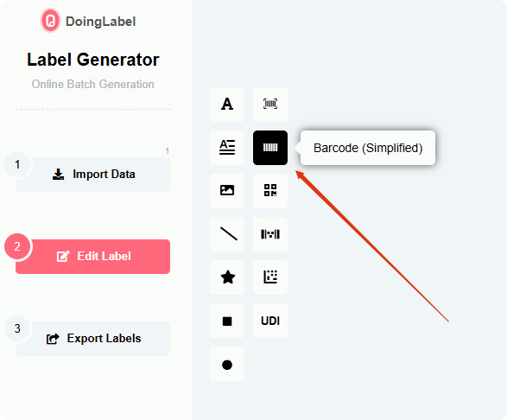Click the step number 1 badge
Screen dimensions: 507x420
[x=17, y=164]
